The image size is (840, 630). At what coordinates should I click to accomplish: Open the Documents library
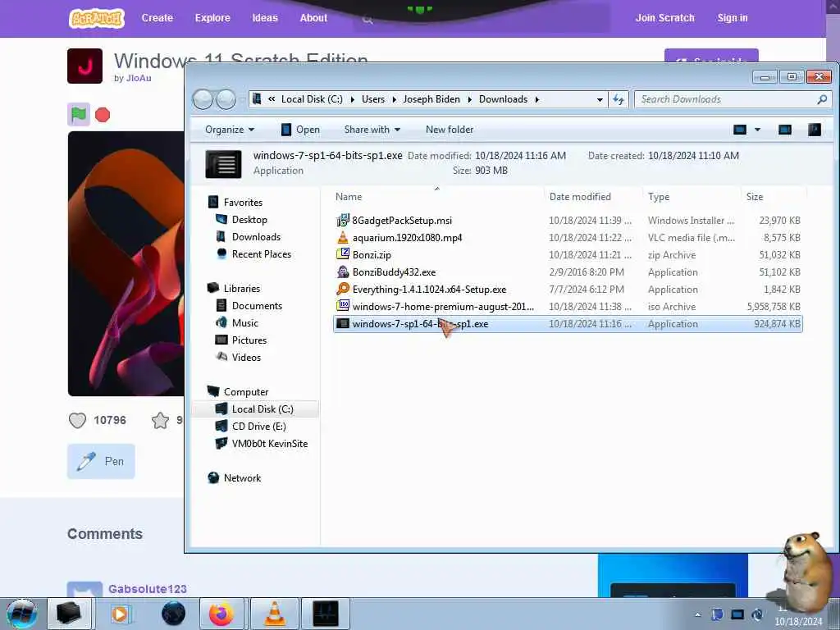click(257, 305)
